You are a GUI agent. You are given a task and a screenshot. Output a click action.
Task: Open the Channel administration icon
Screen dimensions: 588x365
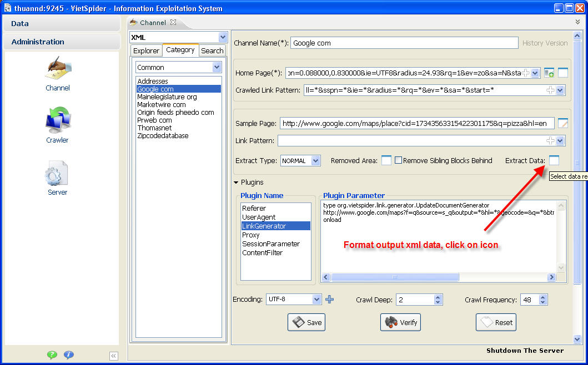click(58, 70)
